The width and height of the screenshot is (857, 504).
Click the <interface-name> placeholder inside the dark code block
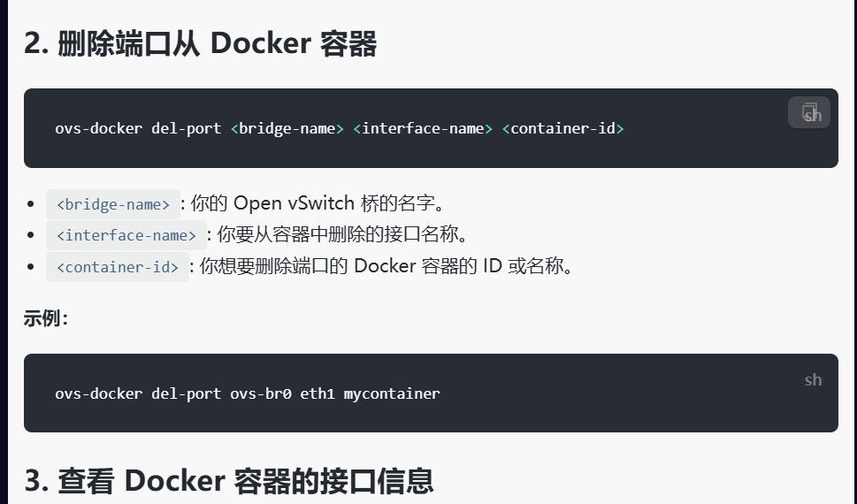point(423,128)
